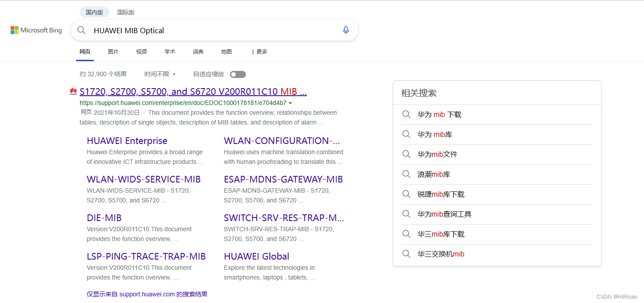Select related search 浪潮mib库
The height and width of the screenshot is (303, 644).
tap(434, 175)
